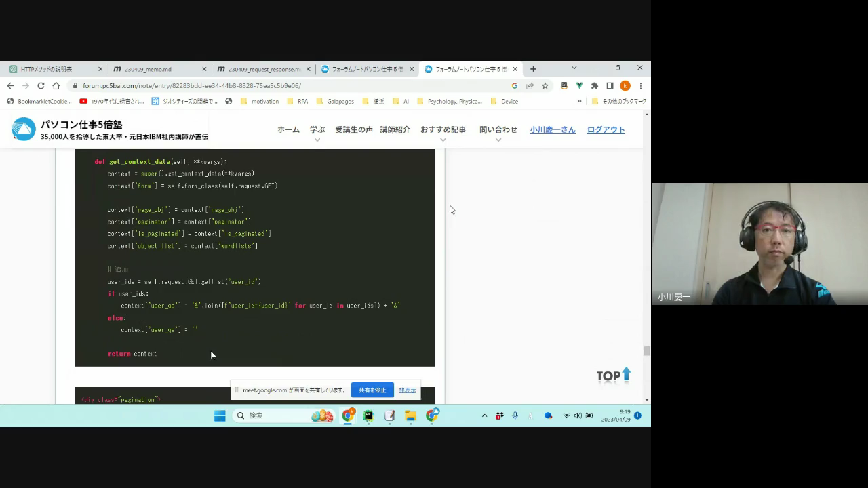
Task: Click the share page icon in address bar
Action: point(530,86)
